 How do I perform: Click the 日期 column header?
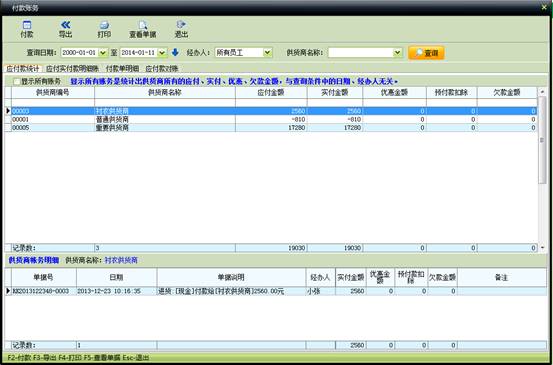117,277
